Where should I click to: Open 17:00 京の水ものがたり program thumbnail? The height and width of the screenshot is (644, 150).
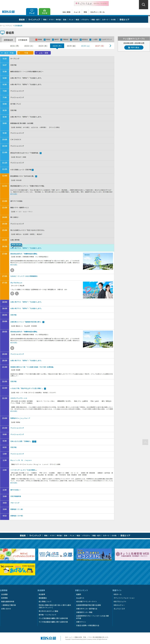pyautogui.click(x=98, y=261)
